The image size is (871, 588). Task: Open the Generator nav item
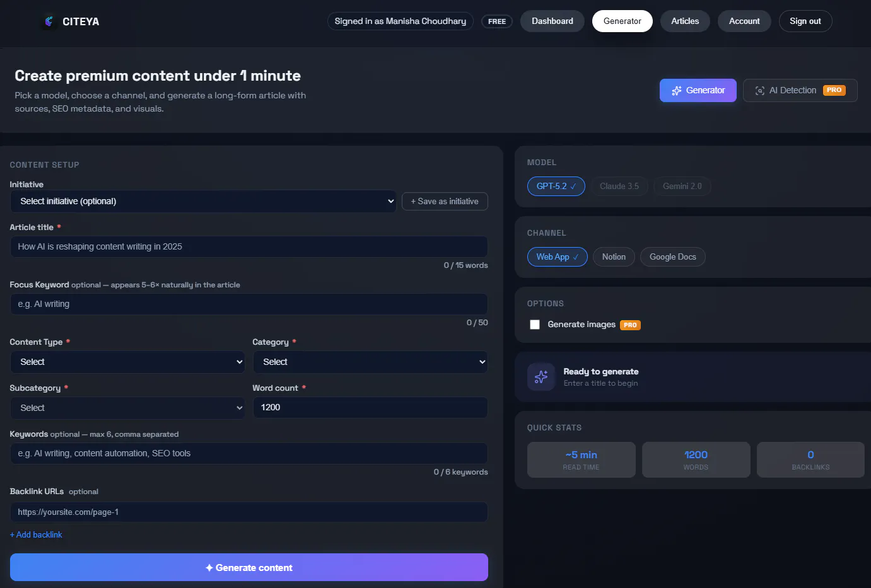click(623, 21)
